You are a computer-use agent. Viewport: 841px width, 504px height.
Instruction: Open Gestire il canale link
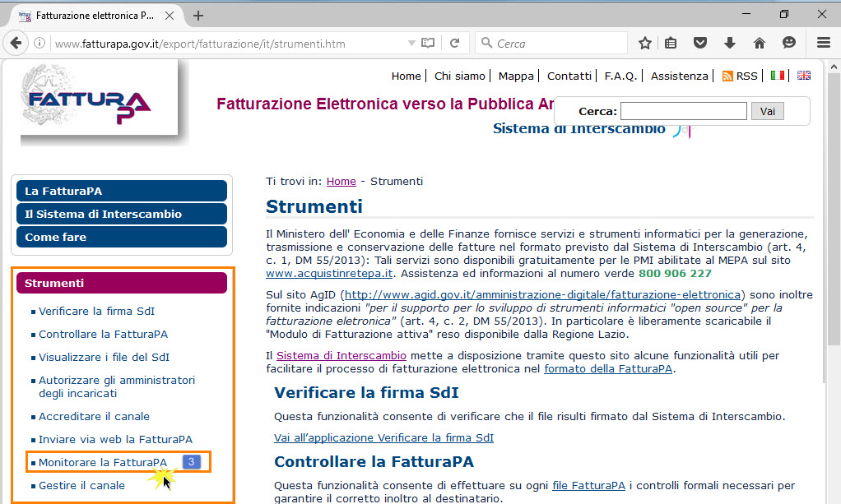[x=81, y=485]
